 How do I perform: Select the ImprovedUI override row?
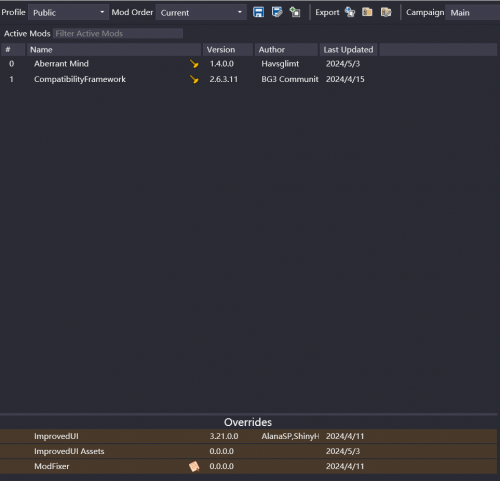coord(249,436)
